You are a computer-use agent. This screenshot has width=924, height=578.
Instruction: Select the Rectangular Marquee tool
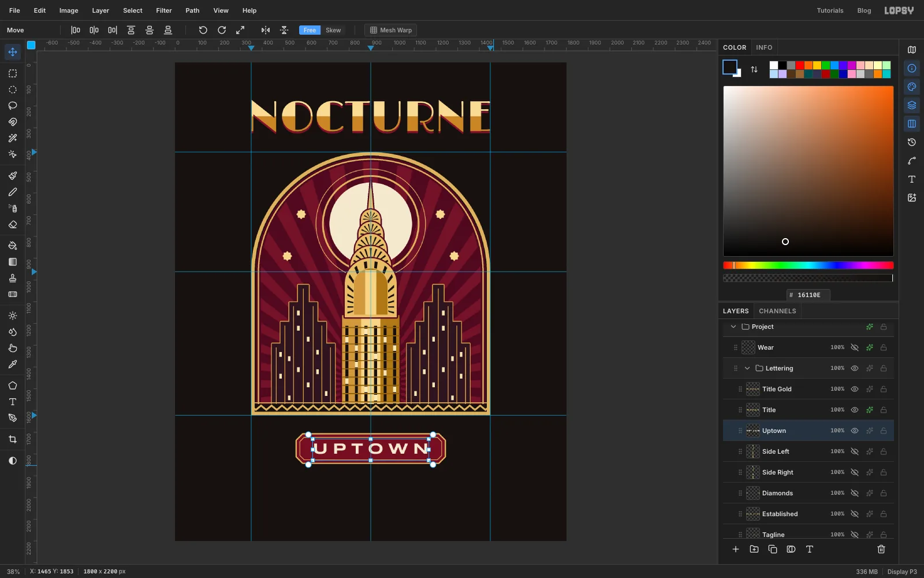pyautogui.click(x=13, y=73)
